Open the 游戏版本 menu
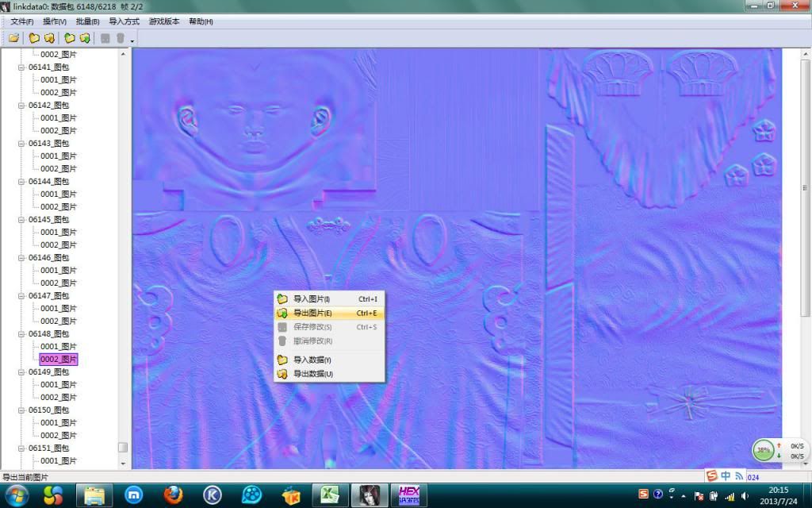This screenshot has width=812, height=508. click(164, 21)
